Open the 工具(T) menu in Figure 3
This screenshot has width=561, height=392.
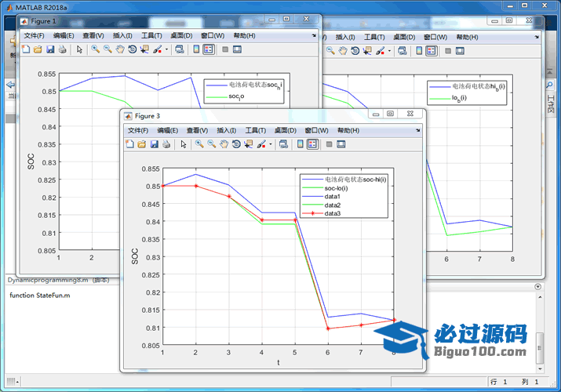256,130
